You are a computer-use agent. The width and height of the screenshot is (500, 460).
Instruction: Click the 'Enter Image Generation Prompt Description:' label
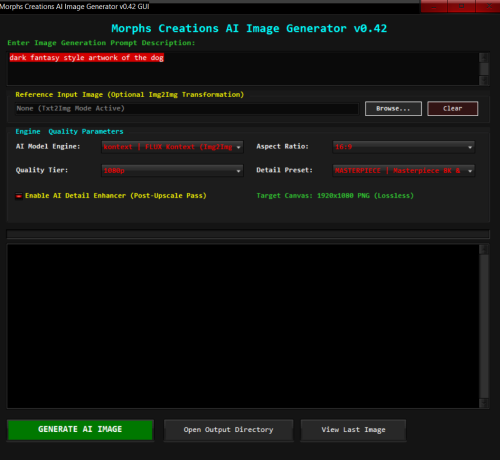[101, 43]
